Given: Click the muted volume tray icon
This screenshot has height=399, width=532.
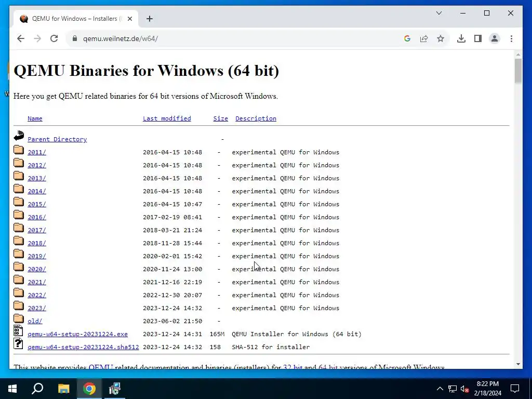Looking at the screenshot, I should click(464, 389).
